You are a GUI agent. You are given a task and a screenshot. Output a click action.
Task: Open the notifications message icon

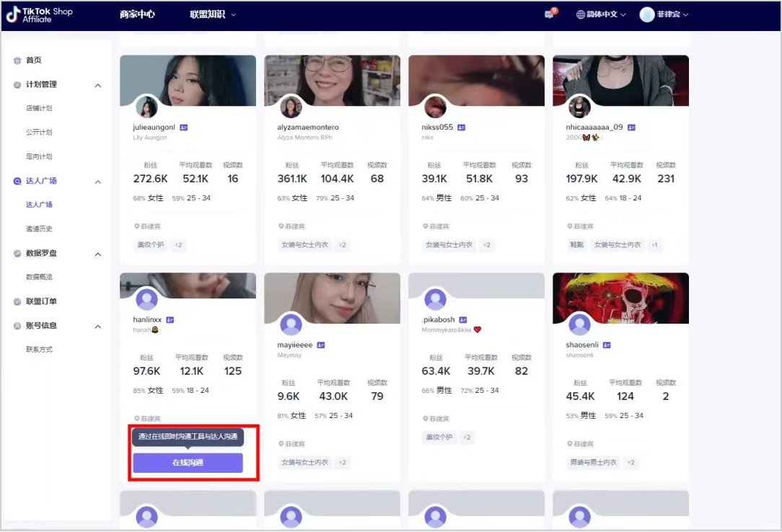pyautogui.click(x=550, y=14)
